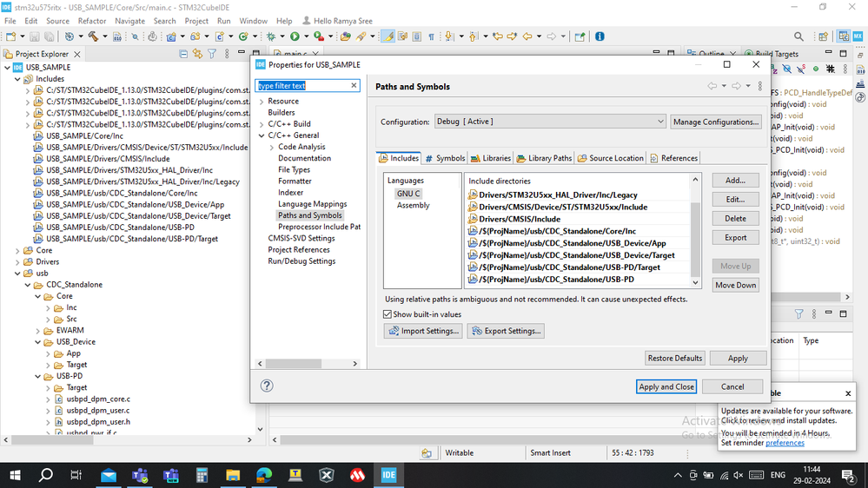Click the help question mark in Properties dialog
Viewport: 868px width, 488px height.
[267, 386]
